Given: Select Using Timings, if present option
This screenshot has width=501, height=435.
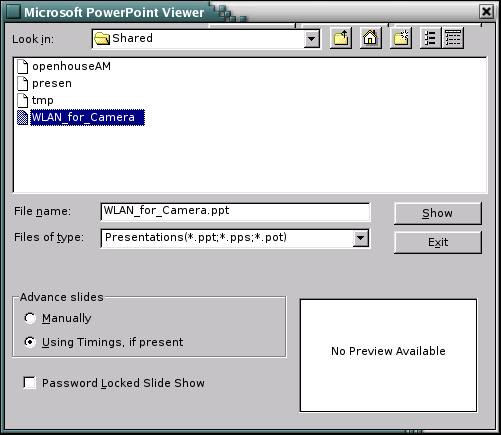Looking at the screenshot, I should pyautogui.click(x=30, y=342).
